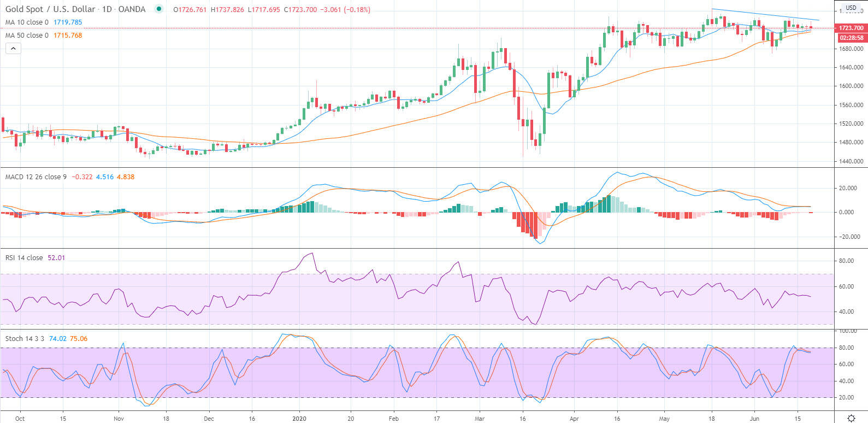Open the USD currency selector
This screenshot has height=423, width=868.
[x=851, y=8]
